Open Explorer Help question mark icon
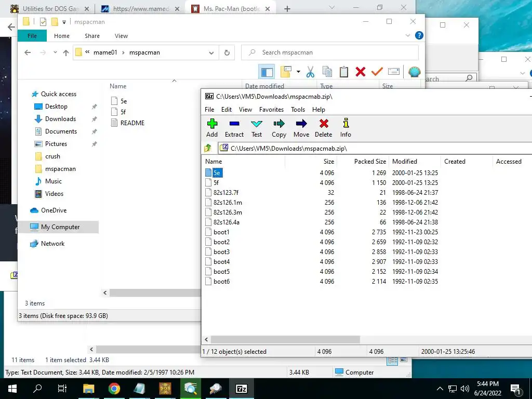The height and width of the screenshot is (399, 532). pyautogui.click(x=419, y=35)
